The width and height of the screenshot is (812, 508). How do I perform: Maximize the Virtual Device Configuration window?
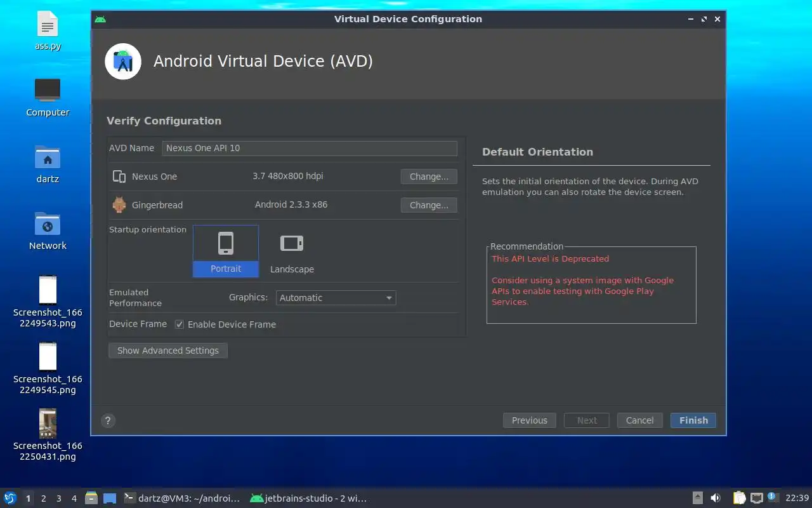704,19
